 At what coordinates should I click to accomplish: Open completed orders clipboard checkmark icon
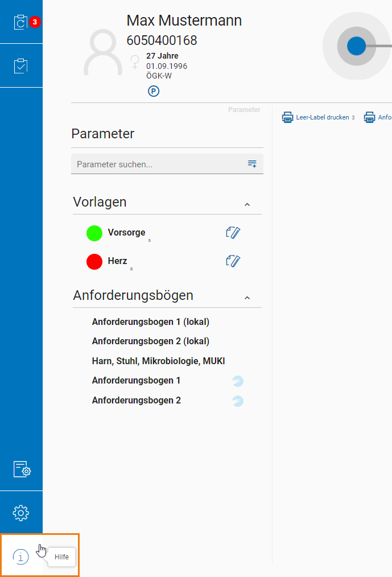[21, 66]
